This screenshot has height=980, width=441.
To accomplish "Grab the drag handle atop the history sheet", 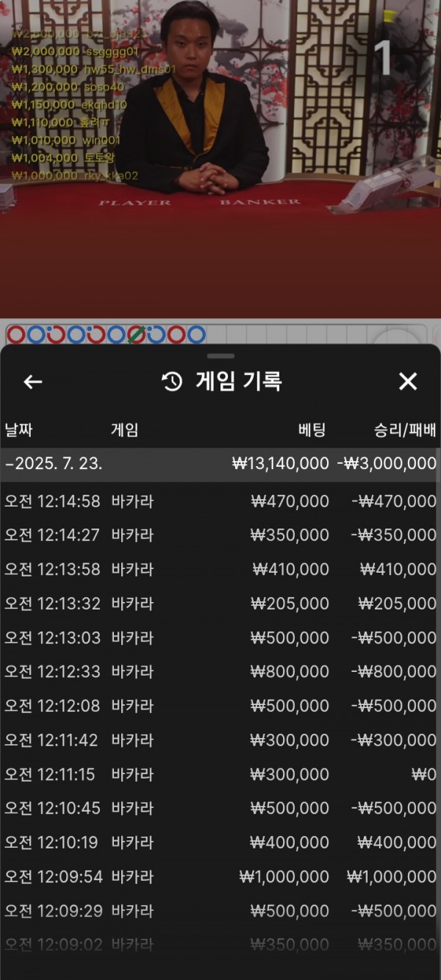I will (x=220, y=356).
